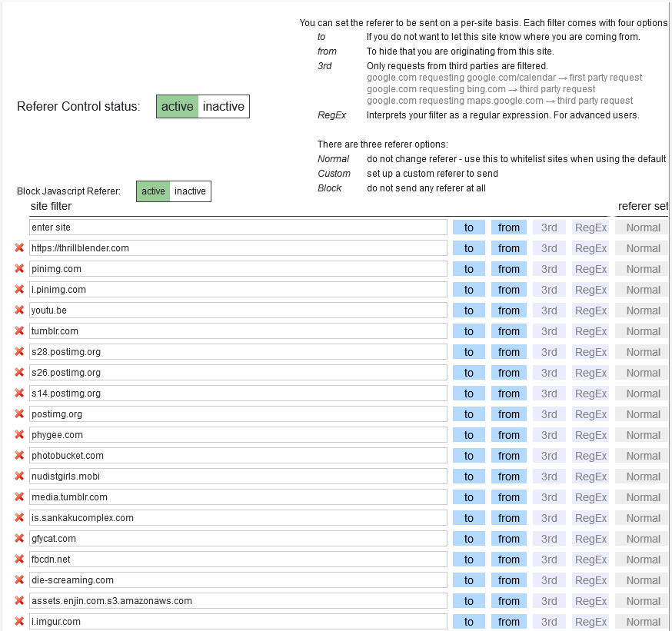
Task: Delete the die-screaming.com filter row
Action: pyautogui.click(x=19, y=580)
